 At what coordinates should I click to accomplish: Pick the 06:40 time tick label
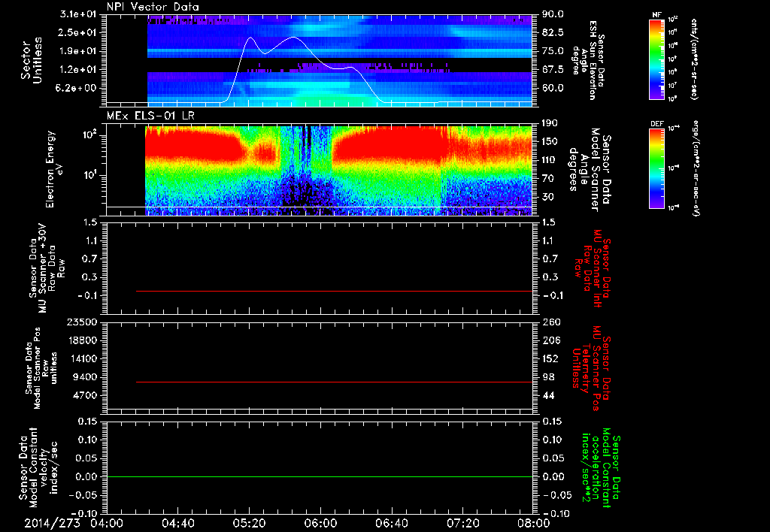(391, 523)
